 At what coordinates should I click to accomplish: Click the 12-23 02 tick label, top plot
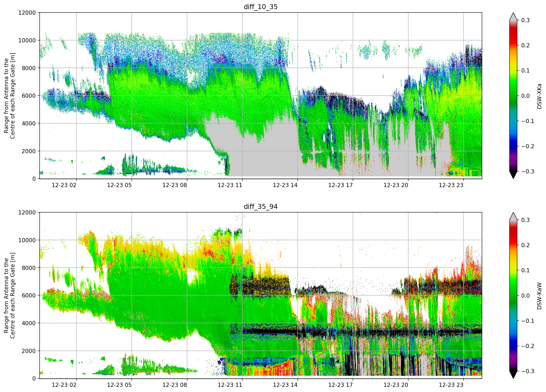pyautogui.click(x=64, y=185)
